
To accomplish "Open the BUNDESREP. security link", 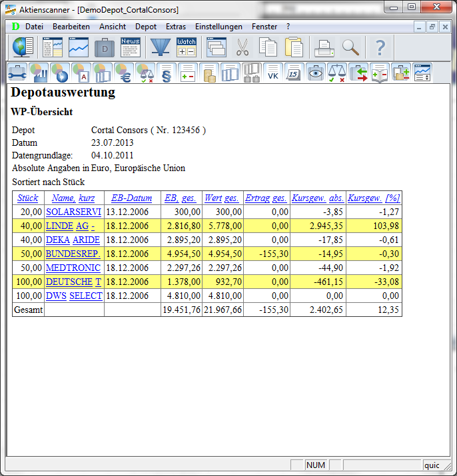I will [x=73, y=254].
